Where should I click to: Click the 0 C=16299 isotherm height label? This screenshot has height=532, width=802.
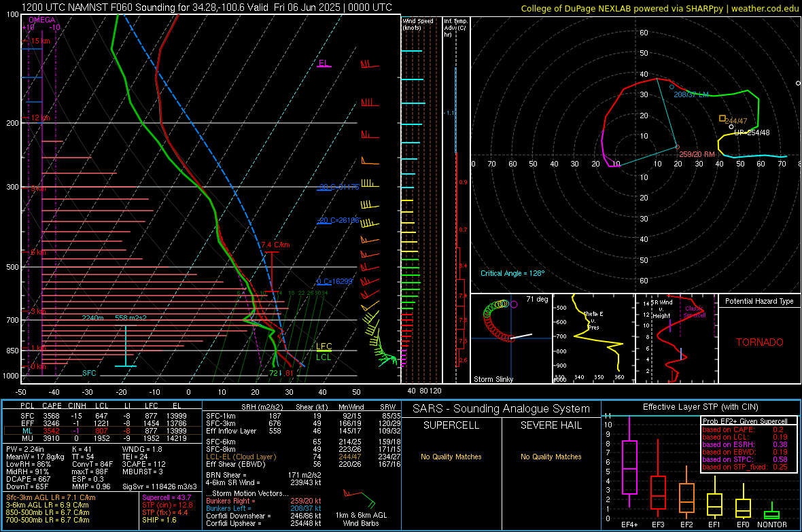click(x=334, y=281)
